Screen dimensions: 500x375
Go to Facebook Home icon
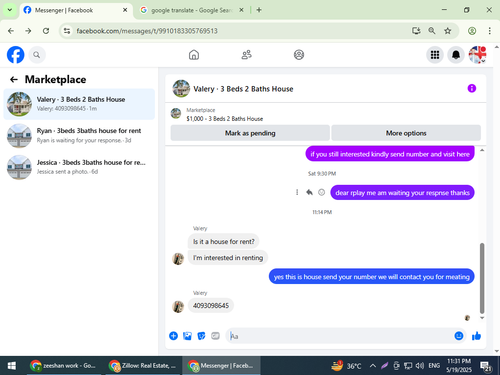(x=194, y=55)
